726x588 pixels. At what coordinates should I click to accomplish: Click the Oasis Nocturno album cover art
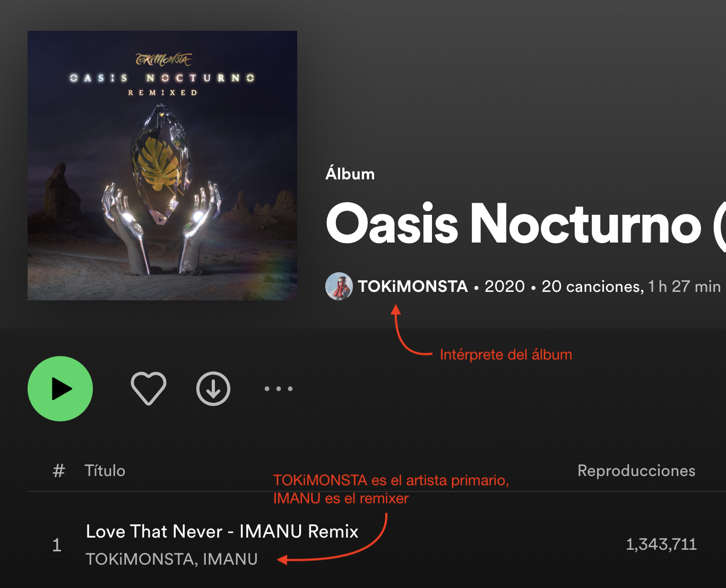coord(162,166)
